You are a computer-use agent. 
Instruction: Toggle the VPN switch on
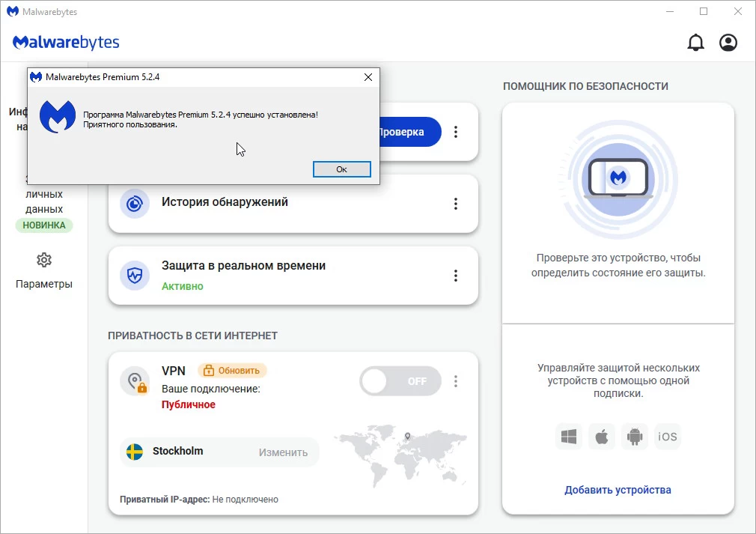[x=400, y=381]
